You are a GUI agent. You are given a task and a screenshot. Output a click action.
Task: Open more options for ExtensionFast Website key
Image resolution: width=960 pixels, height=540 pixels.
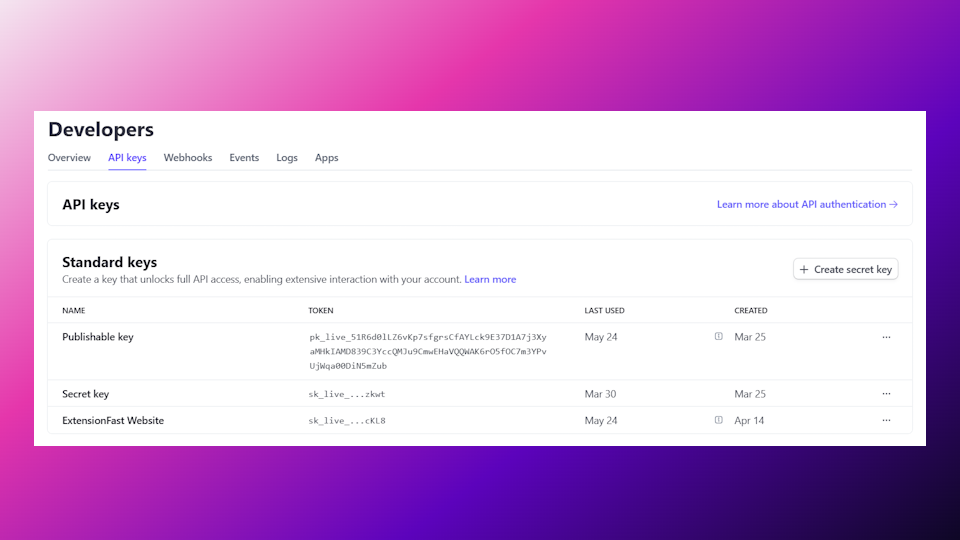tap(886, 421)
